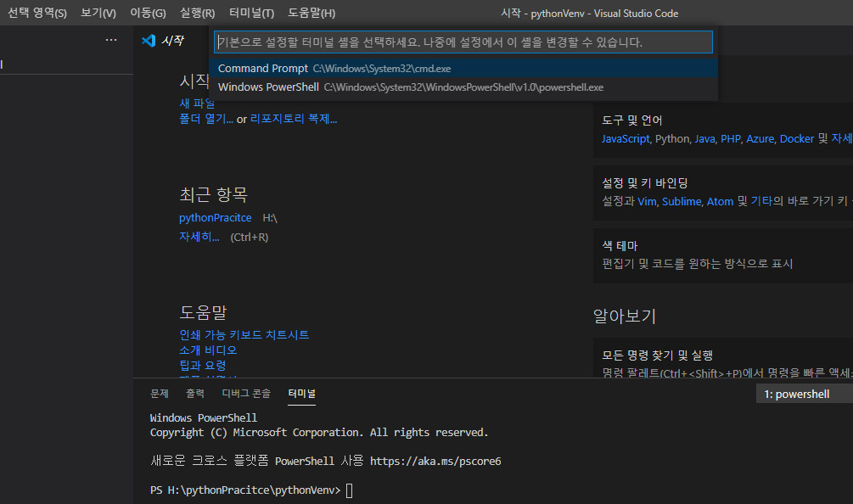Click the 리포지토리 복제... link
Screen dimensions: 853x504
(294, 119)
